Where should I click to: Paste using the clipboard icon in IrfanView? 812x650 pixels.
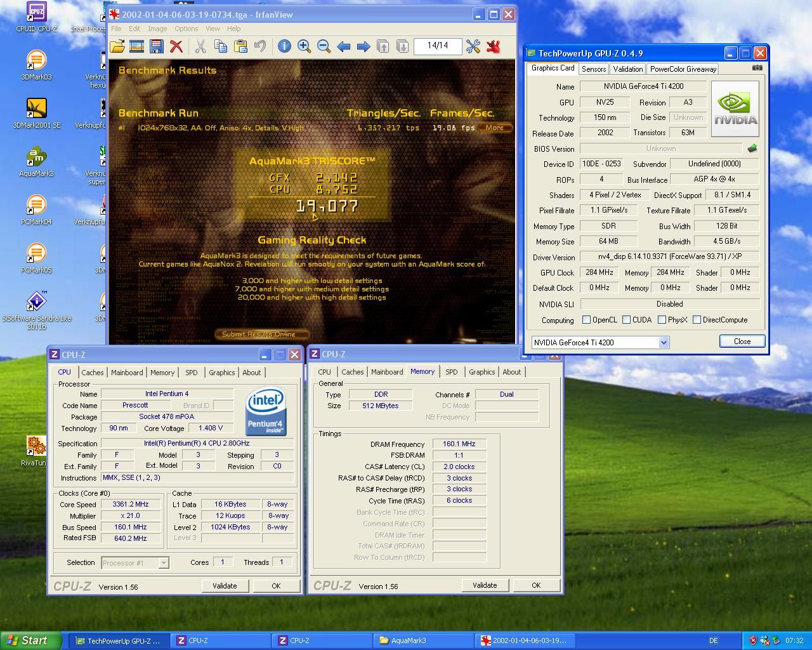(240, 46)
